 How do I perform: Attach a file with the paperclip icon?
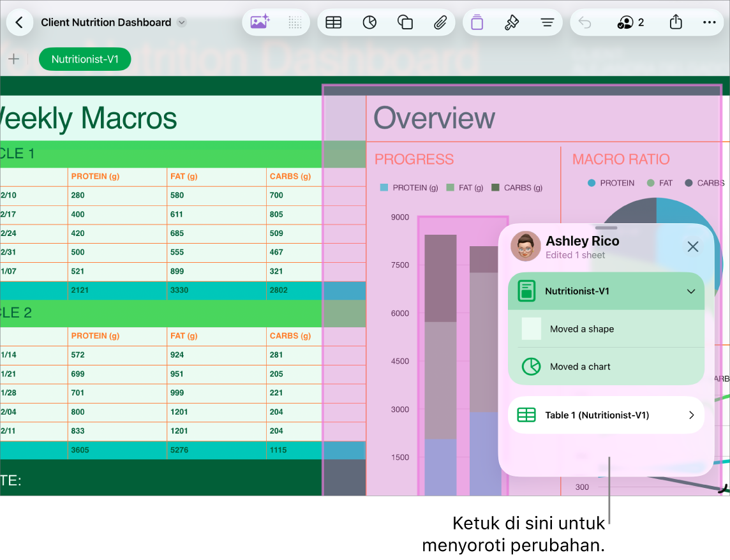point(440,22)
